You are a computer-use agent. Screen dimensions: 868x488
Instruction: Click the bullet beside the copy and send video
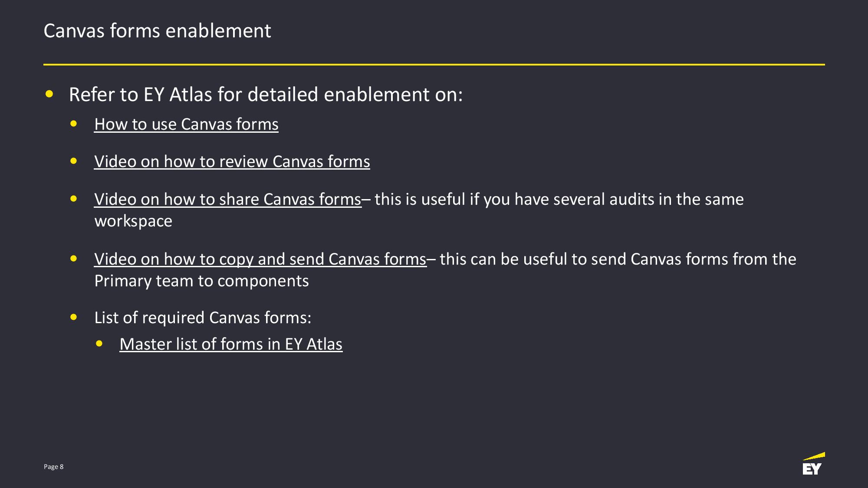pos(74,259)
